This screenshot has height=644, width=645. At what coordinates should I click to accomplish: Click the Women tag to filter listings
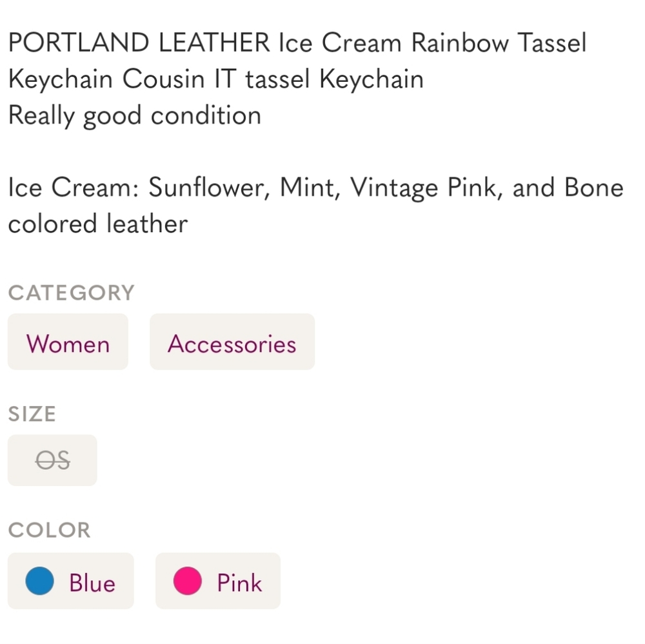click(x=68, y=342)
